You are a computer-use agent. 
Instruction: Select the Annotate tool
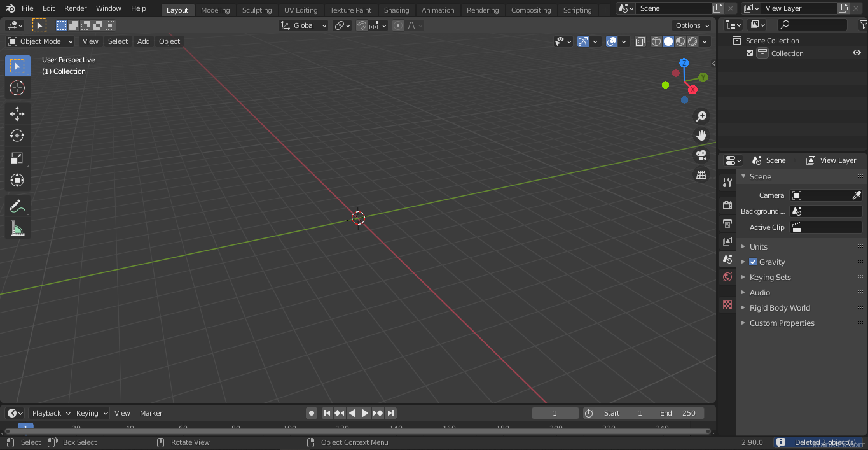pos(17,206)
